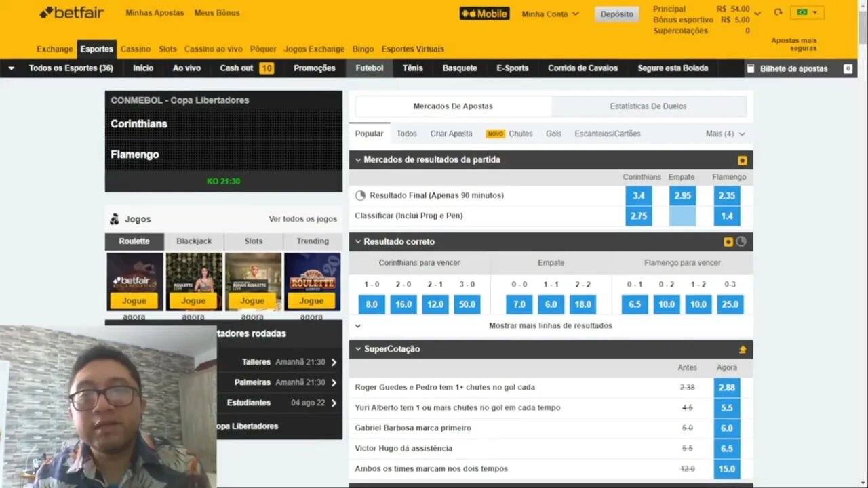Image resolution: width=868 pixels, height=488 pixels.
Task: Select correct score 1-0 at 8.0
Action: [372, 304]
